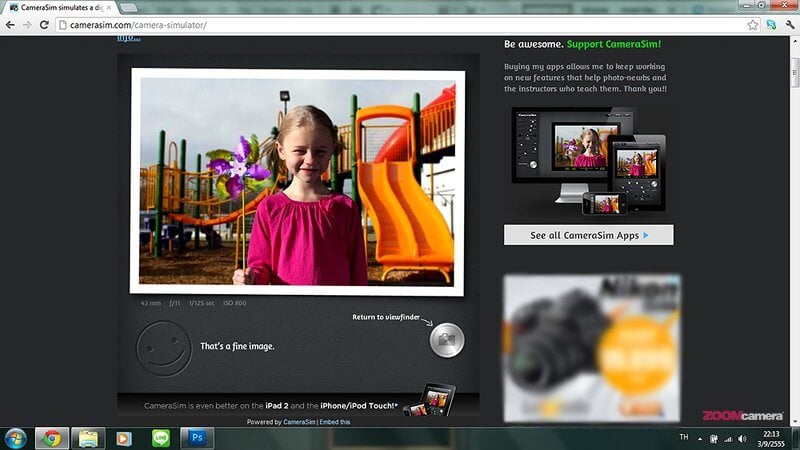Open Photoshop from the taskbar

click(x=197, y=439)
